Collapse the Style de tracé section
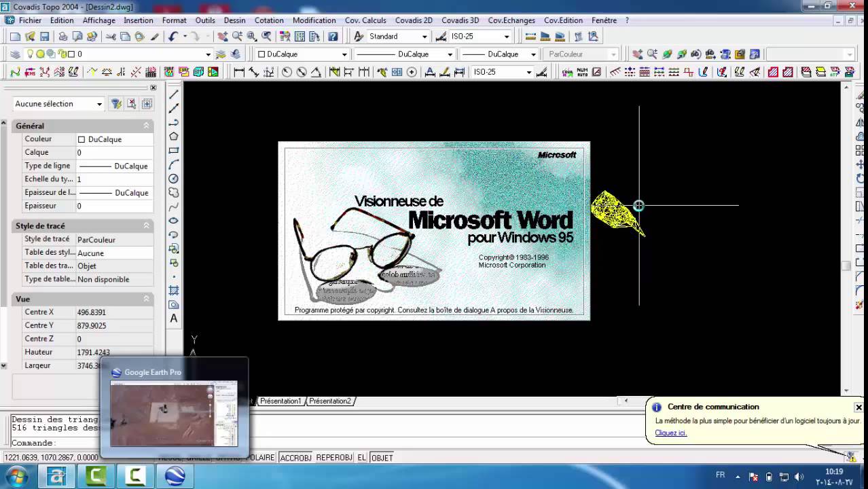This screenshot has height=489, width=868. [x=146, y=225]
